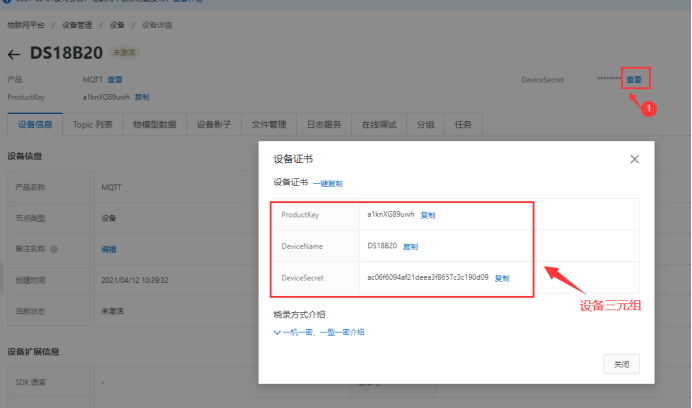Open the 任务 tab
Image resolution: width=692 pixels, height=408 pixels.
[x=463, y=125]
